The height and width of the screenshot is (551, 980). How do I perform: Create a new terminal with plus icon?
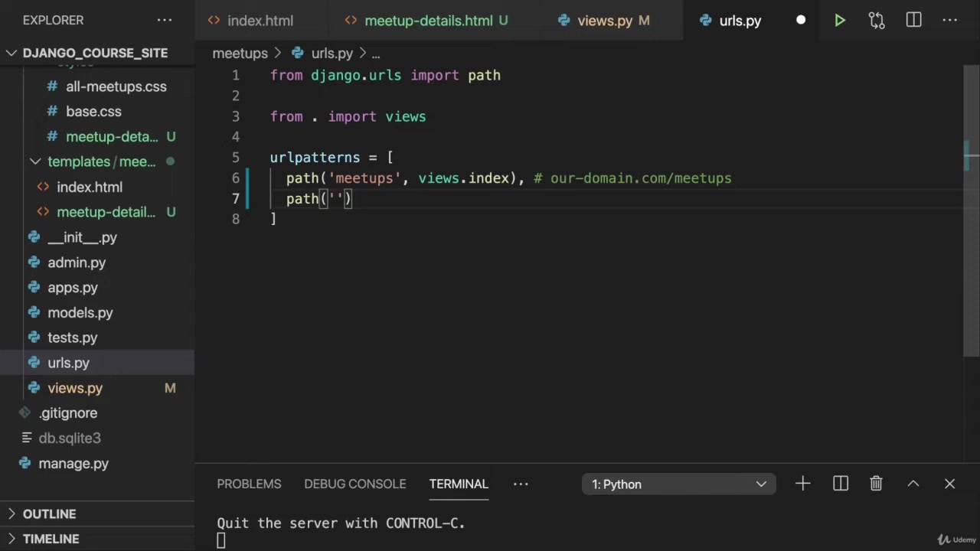tap(802, 484)
